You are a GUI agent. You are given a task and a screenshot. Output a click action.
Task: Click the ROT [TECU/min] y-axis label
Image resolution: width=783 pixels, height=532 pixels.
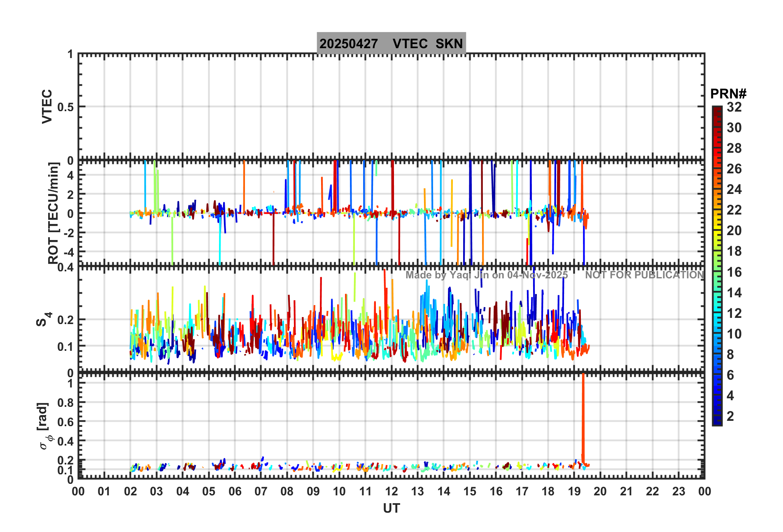coord(54,213)
